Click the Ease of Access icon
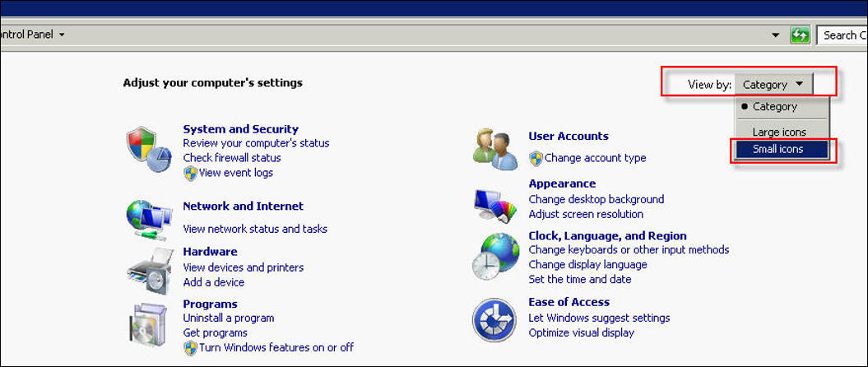 [494, 320]
